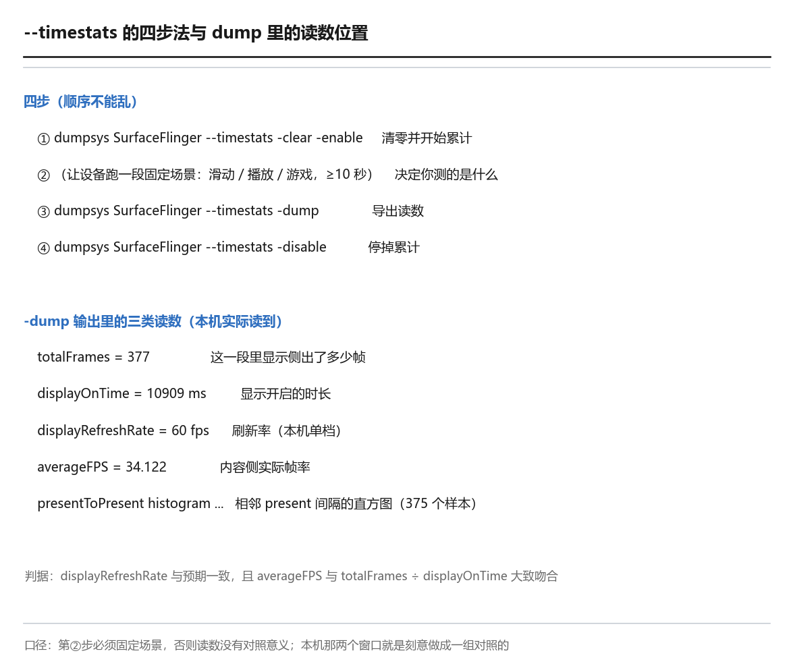793x672 pixels.
Task: Click the value 'displayRefreshRate = 60 fps'
Action: point(124,430)
